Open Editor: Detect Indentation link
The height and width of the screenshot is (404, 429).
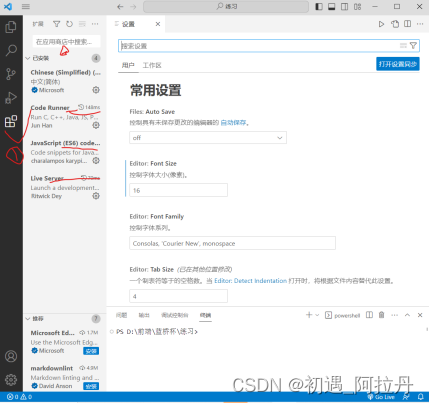coord(250,281)
